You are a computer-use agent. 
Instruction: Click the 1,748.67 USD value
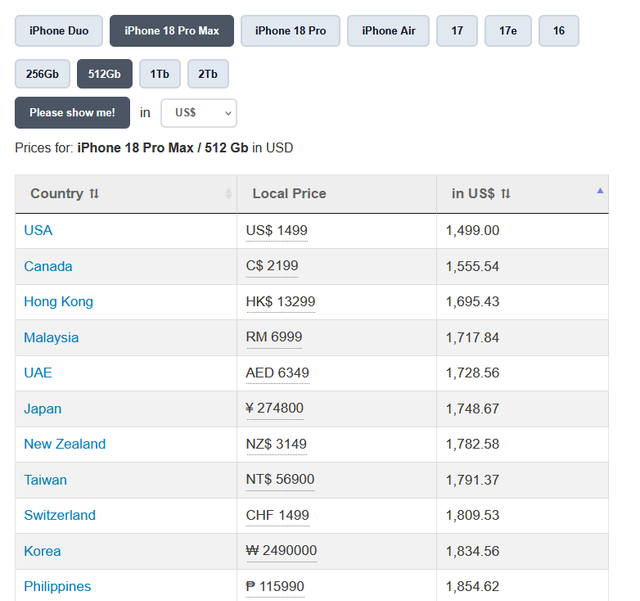click(472, 409)
